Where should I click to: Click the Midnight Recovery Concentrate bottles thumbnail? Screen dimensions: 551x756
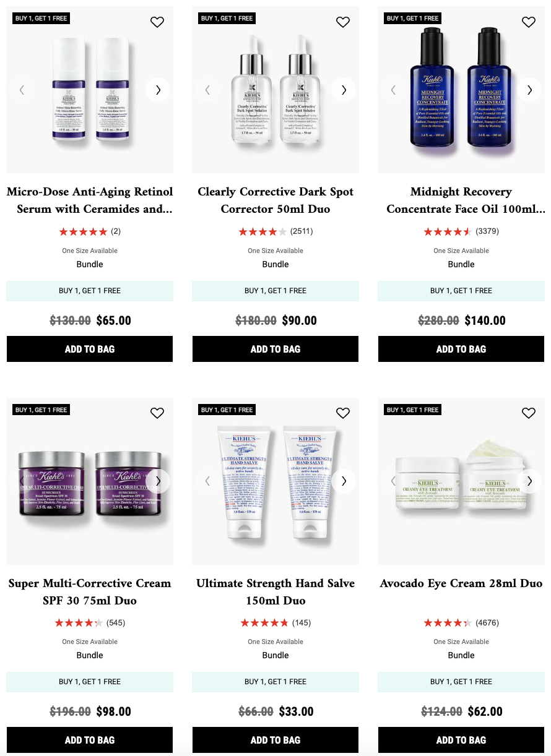(461, 90)
